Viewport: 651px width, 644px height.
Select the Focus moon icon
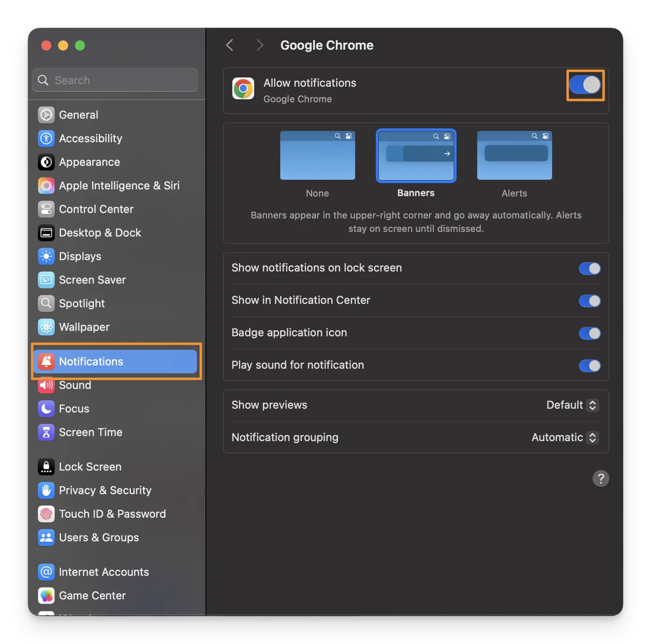coord(46,408)
